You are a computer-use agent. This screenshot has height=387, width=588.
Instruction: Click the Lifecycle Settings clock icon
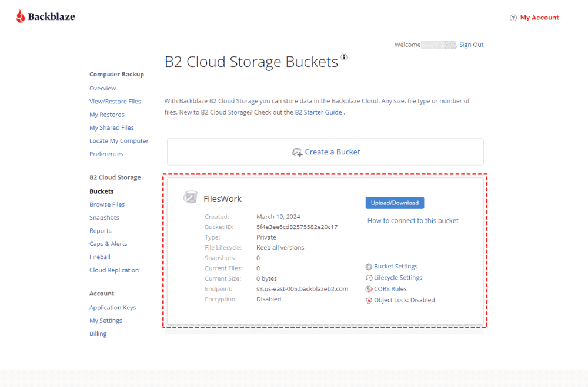[x=369, y=278]
